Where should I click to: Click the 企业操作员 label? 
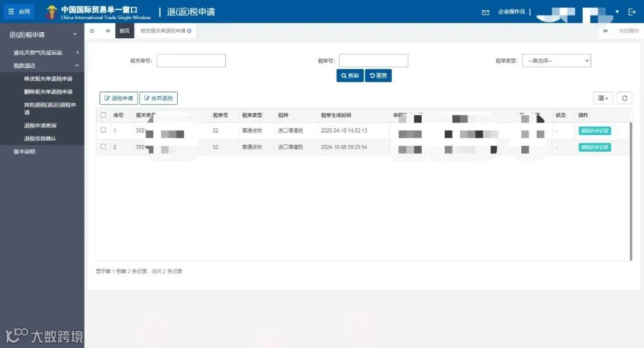tap(512, 11)
